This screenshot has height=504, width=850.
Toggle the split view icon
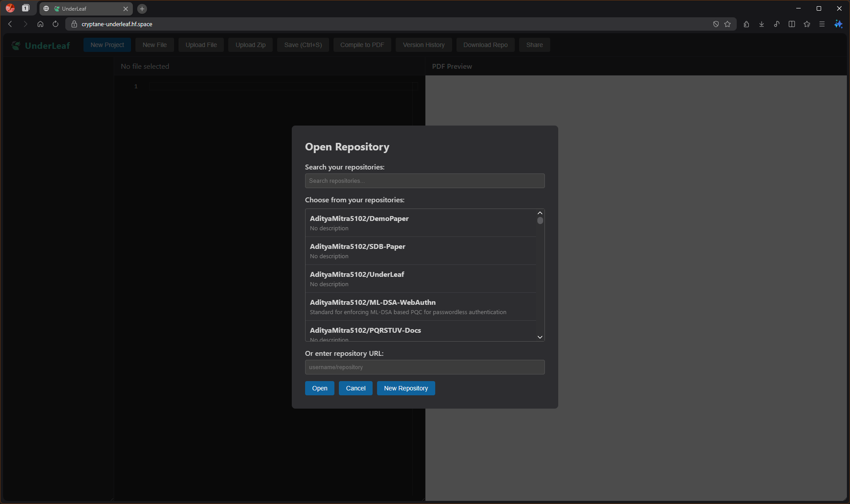(792, 24)
